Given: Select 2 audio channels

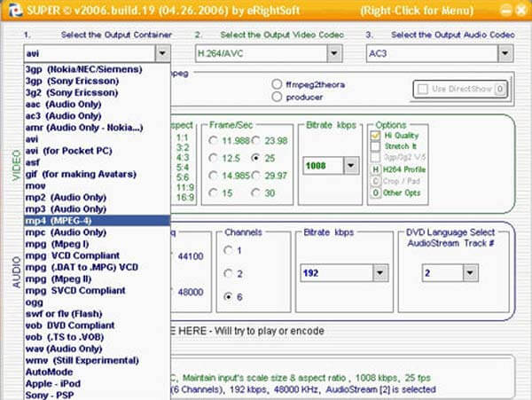Looking at the screenshot, I should [229, 273].
